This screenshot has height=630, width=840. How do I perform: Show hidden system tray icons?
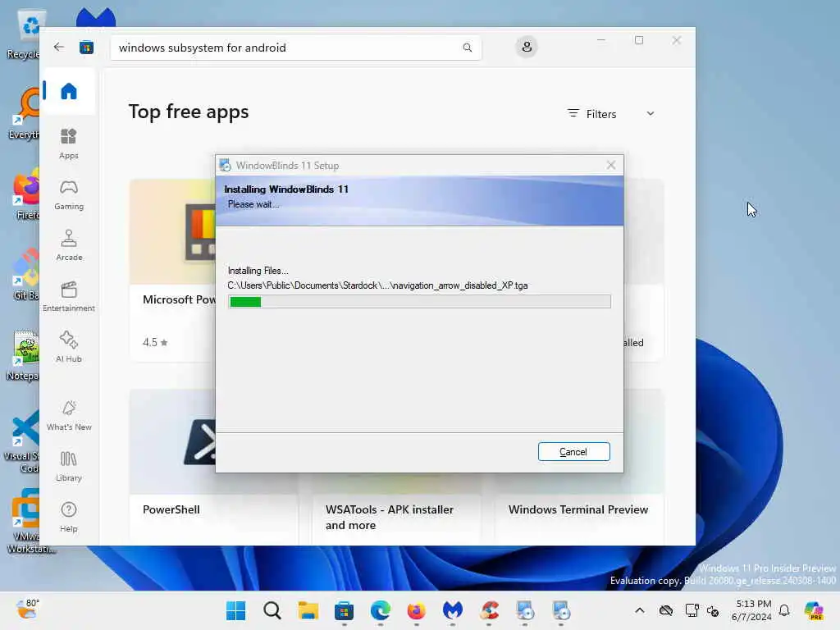pyautogui.click(x=640, y=610)
